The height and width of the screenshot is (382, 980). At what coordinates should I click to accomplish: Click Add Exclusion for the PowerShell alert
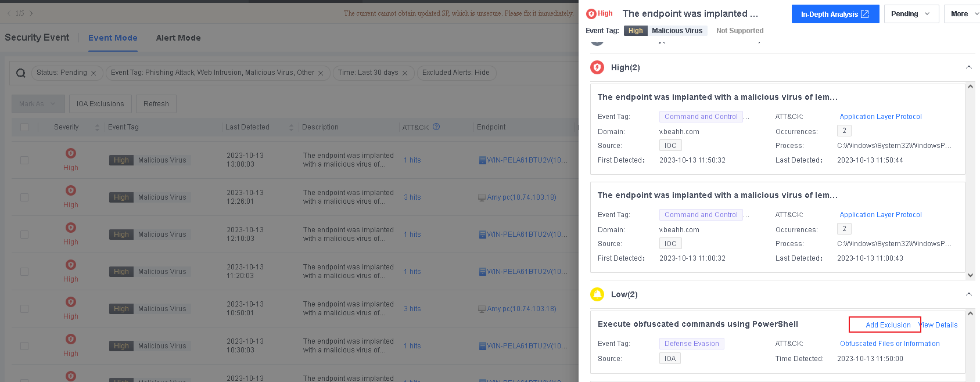888,325
